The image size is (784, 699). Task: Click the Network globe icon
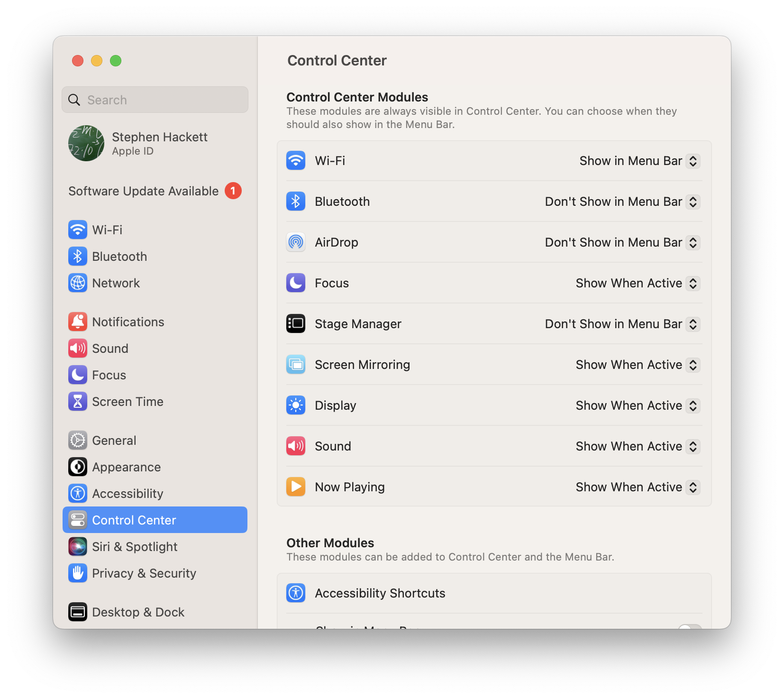(x=78, y=283)
